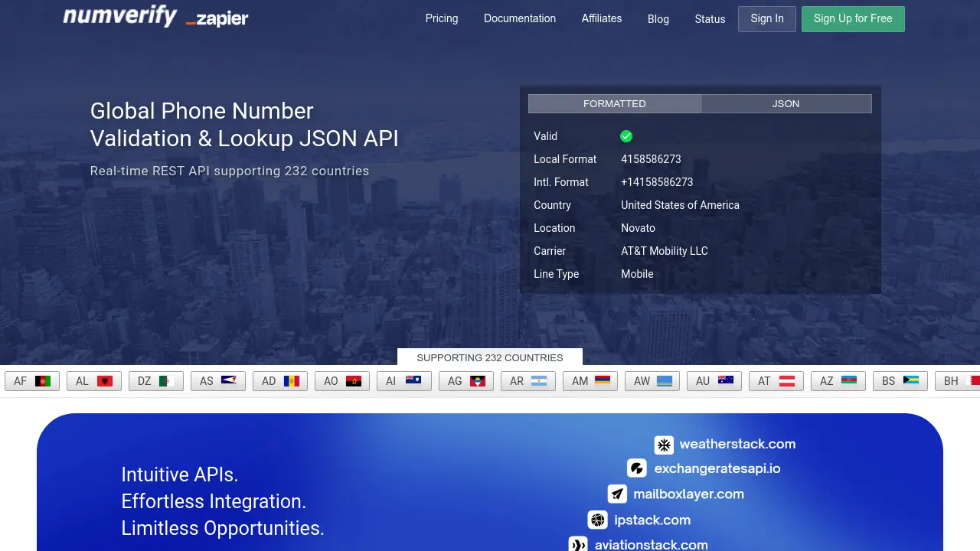Select the AU Australia flag button
The height and width of the screenshot is (551, 980).
[x=714, y=381]
